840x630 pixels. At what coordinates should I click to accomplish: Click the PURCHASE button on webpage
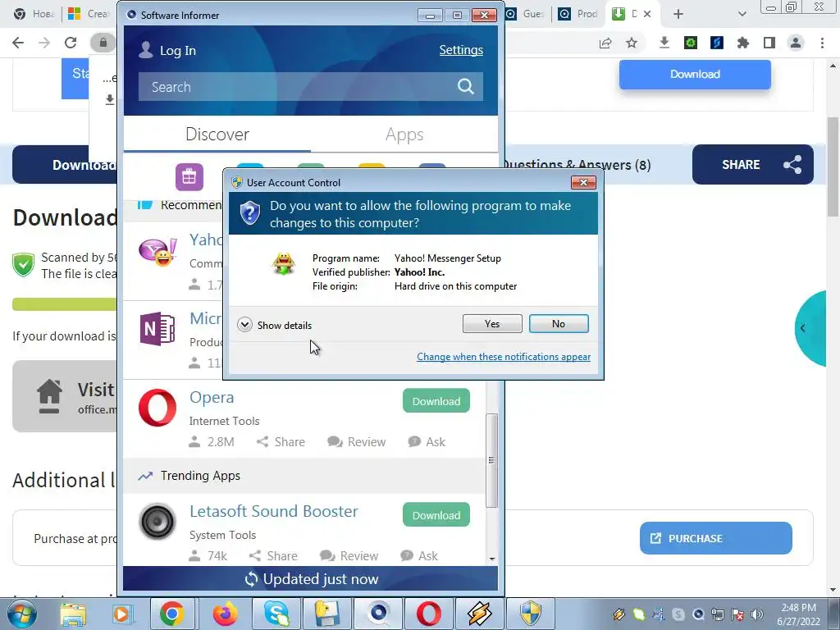(x=715, y=538)
